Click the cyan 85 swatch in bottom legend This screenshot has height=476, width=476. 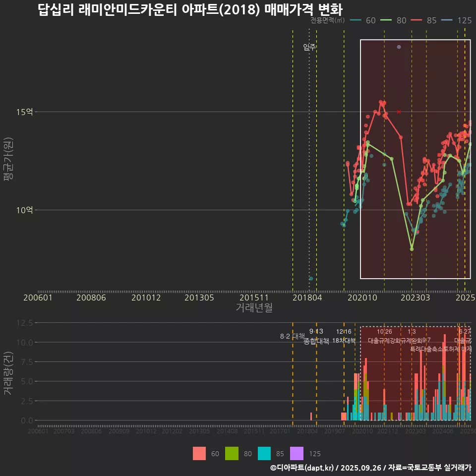(264, 453)
